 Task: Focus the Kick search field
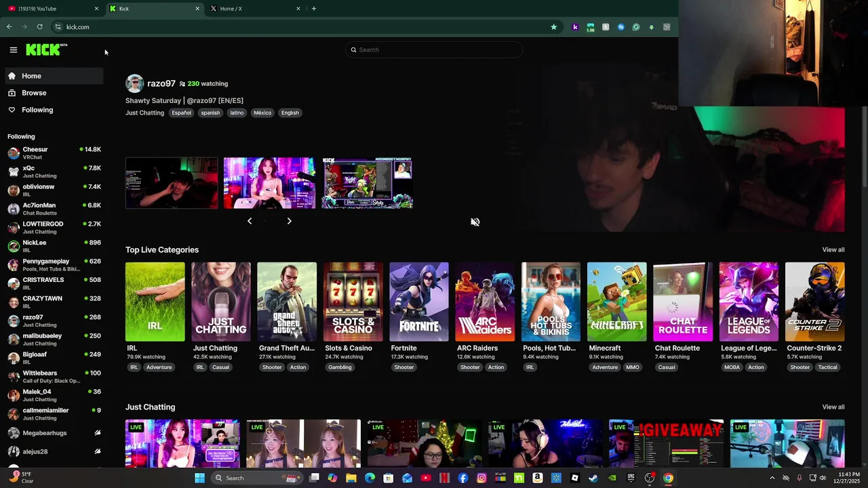(x=434, y=49)
